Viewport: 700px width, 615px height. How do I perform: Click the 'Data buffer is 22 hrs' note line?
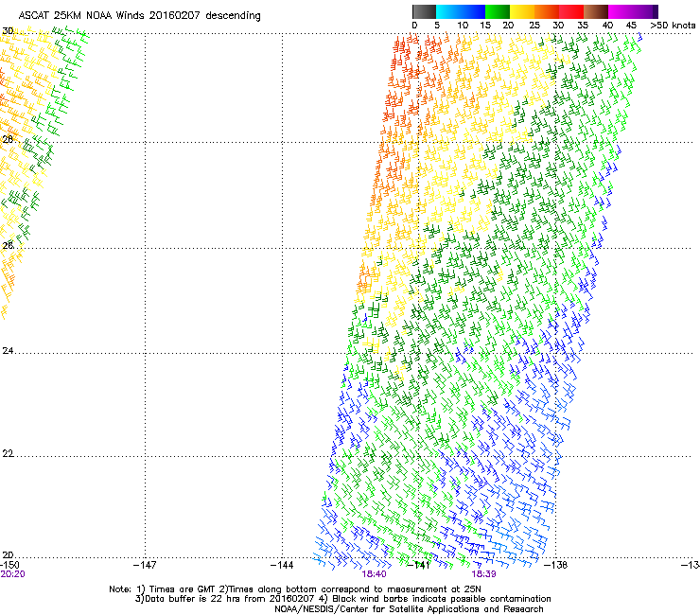342,599
